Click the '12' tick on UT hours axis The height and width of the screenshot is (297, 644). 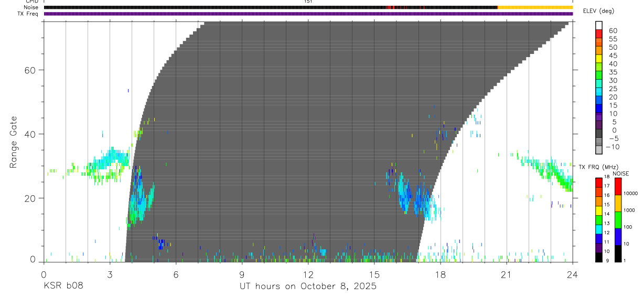308,274
